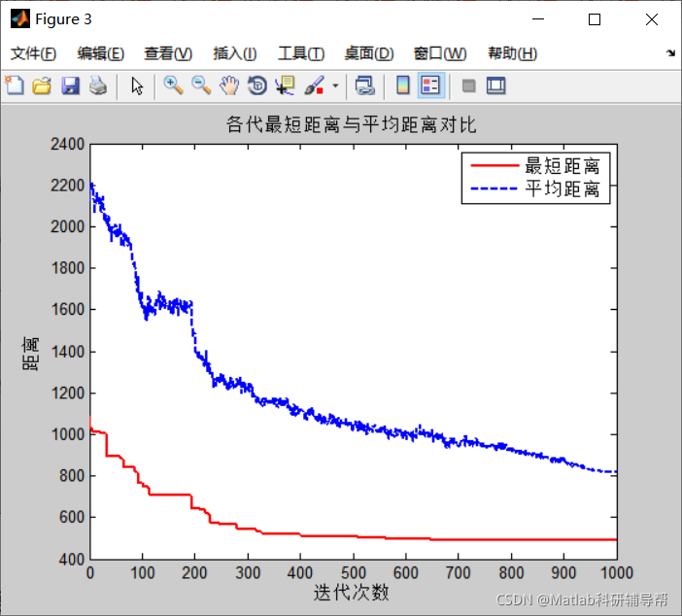The width and height of the screenshot is (682, 616).
Task: Minimize the Figure 3 window
Action: (538, 19)
